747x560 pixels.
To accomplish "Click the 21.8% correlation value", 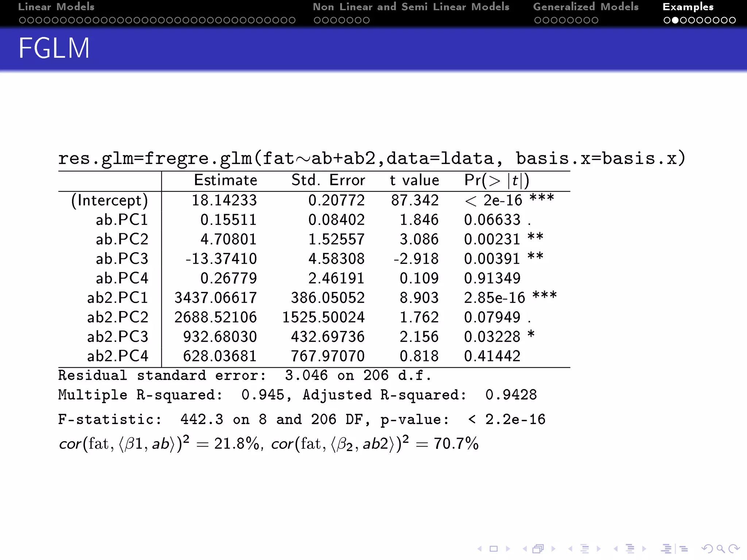I will click(236, 444).
